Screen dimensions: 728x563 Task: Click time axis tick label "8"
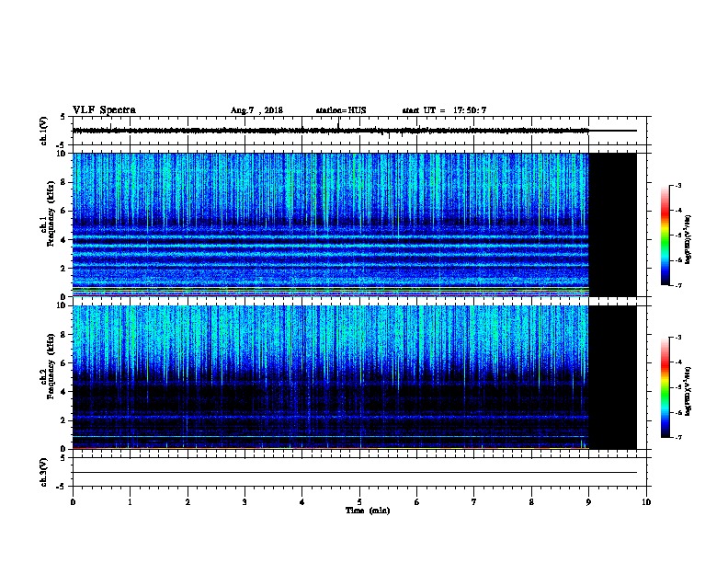tap(531, 502)
